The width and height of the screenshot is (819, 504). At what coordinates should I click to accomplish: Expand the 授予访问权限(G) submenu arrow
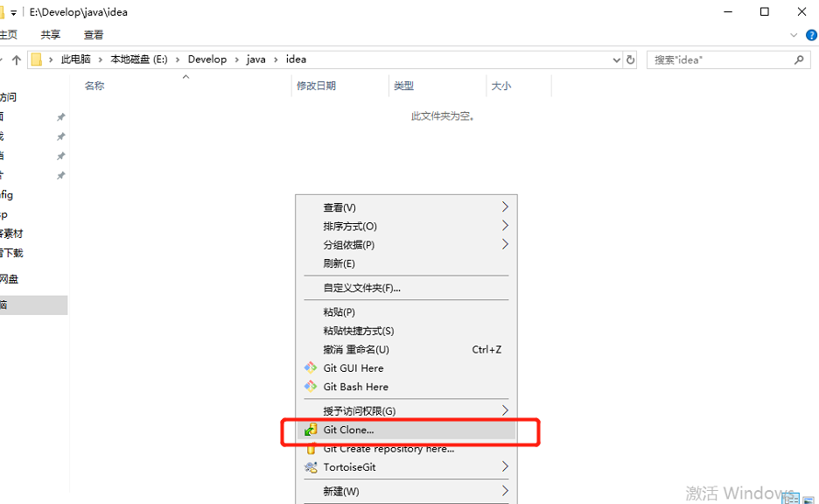click(x=505, y=410)
